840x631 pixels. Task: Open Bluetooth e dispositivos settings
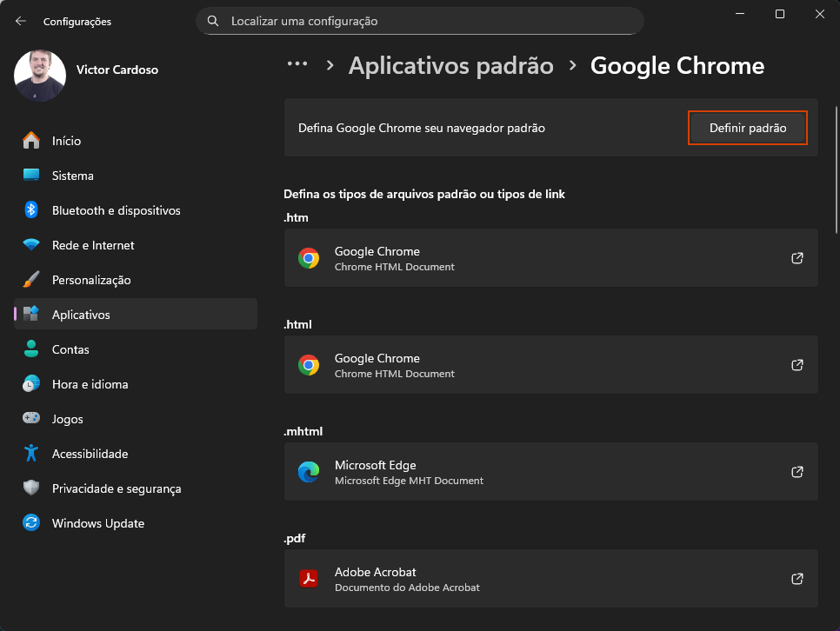[x=116, y=210]
